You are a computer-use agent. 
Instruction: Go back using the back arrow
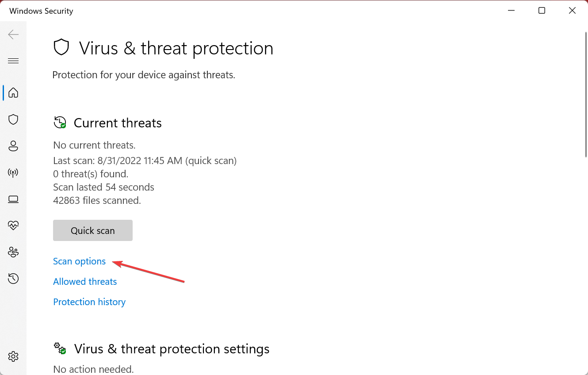13,34
